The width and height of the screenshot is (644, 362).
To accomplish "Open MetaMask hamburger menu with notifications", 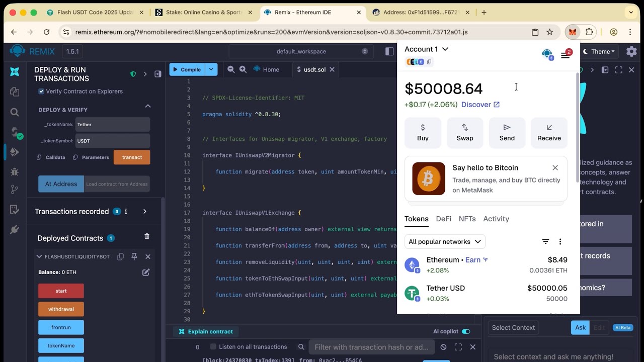I will click(566, 54).
